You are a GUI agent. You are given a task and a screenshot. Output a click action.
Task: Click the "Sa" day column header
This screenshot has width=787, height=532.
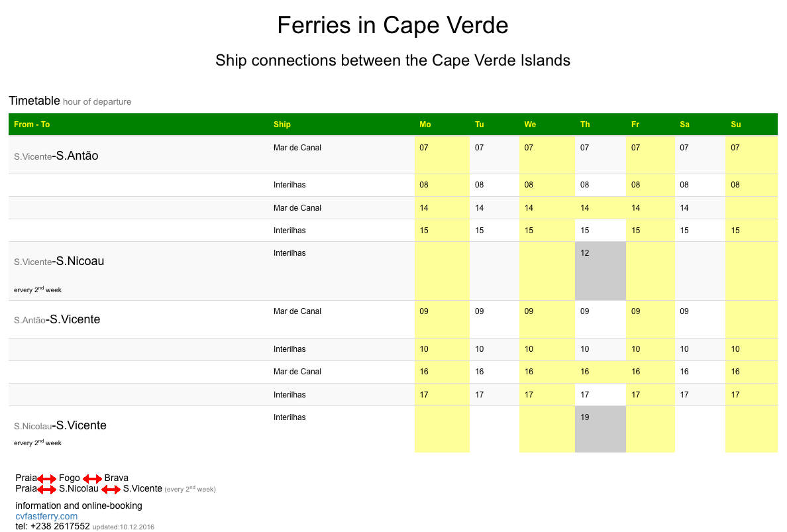684,125
